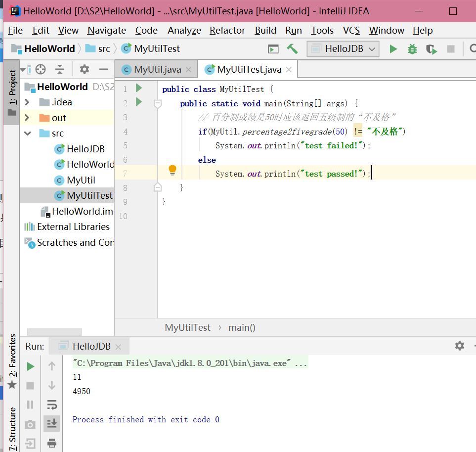Click the terminal-like icon beside the hammer
476x452 pixels.
(x=273, y=49)
